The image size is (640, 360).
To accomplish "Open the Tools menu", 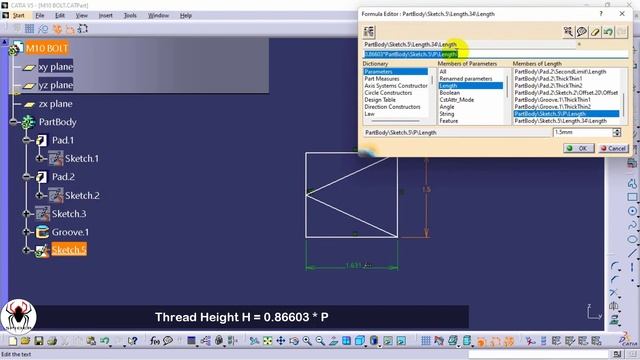I will pyautogui.click(x=130, y=16).
